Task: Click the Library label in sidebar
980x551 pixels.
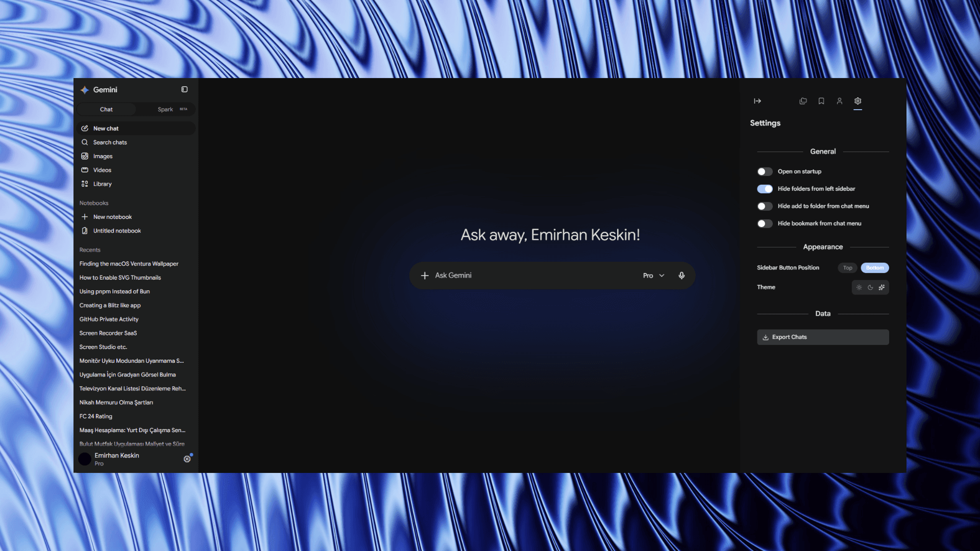Action: coord(102,184)
